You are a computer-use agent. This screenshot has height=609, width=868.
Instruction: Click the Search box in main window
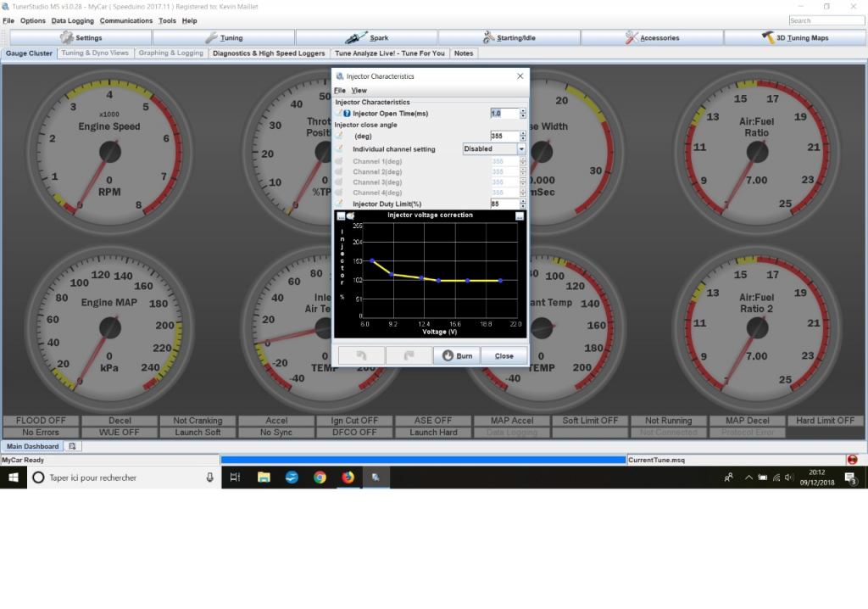826,20
